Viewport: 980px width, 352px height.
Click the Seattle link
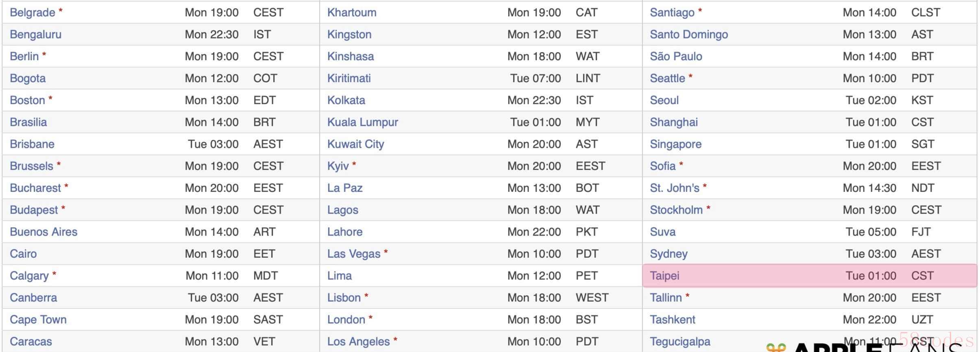click(x=667, y=78)
